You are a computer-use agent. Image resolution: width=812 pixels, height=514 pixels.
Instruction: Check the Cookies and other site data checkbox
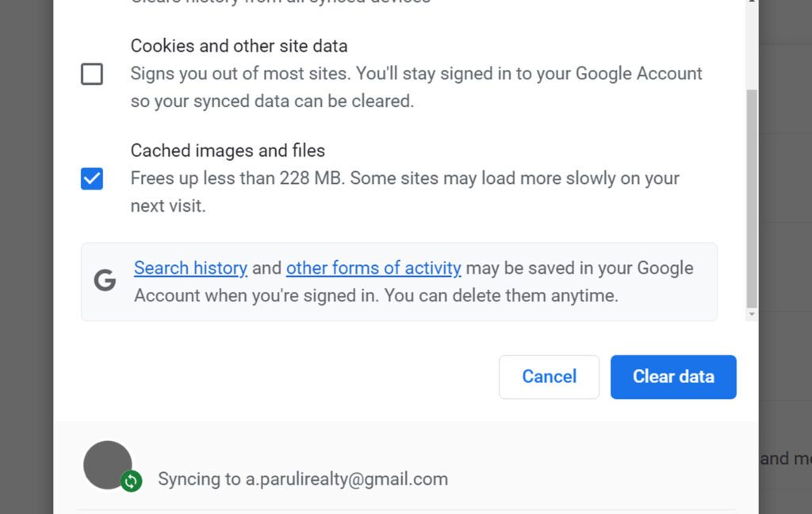(x=92, y=74)
